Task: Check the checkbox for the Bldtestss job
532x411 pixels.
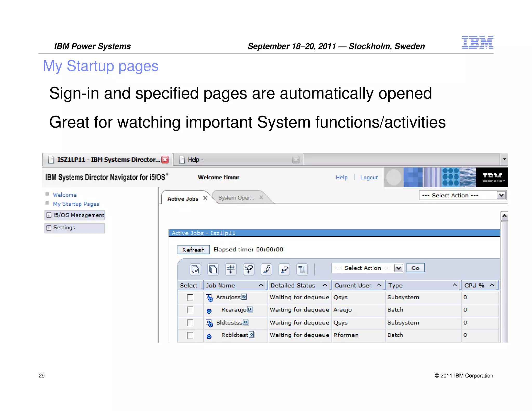Action: (190, 323)
